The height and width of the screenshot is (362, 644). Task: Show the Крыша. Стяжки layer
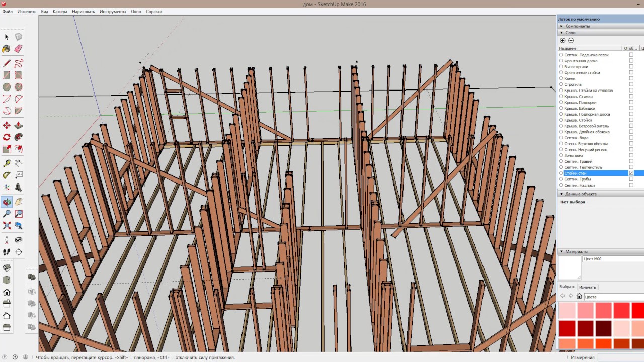631,96
